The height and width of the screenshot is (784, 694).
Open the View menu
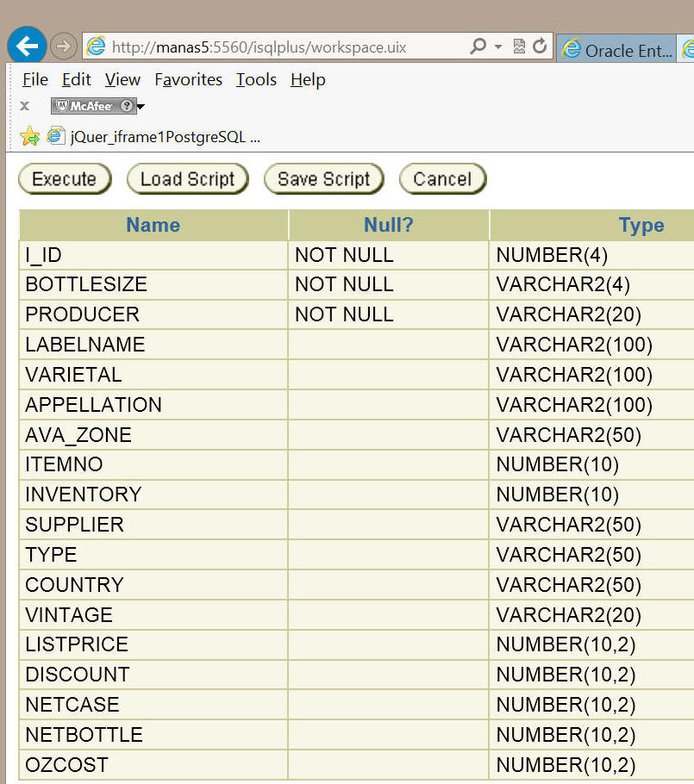[122, 79]
